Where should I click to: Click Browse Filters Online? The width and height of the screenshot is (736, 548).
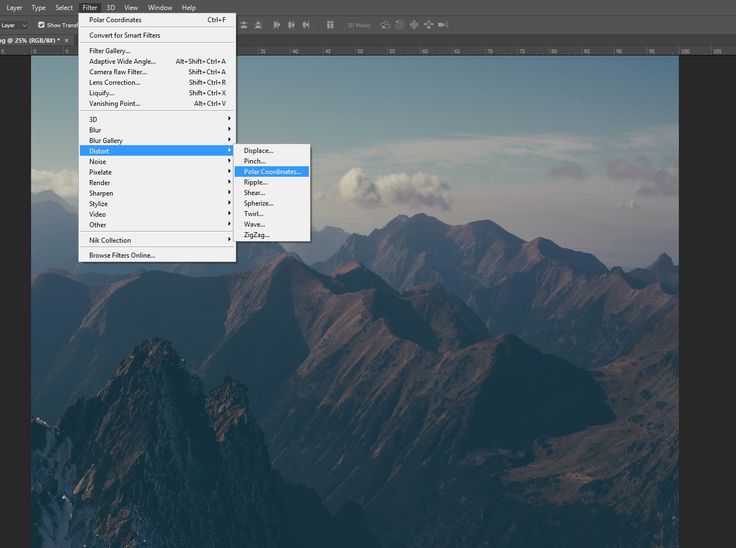122,255
